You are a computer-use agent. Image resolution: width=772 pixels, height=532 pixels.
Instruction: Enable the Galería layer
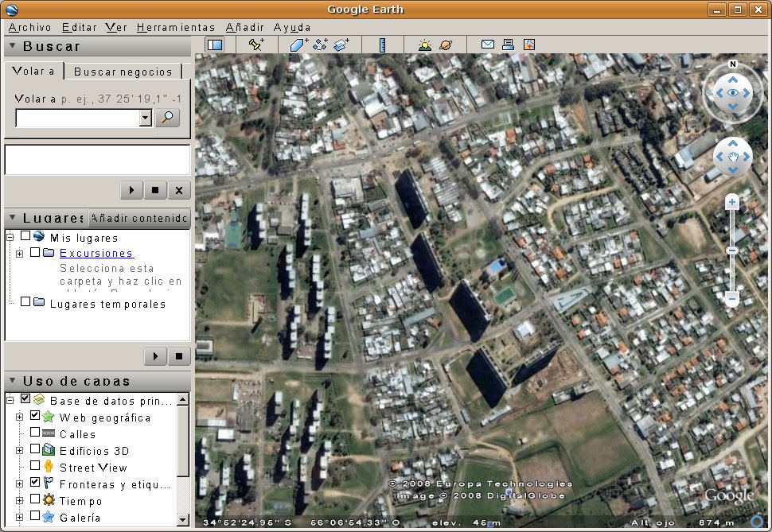[35, 515]
